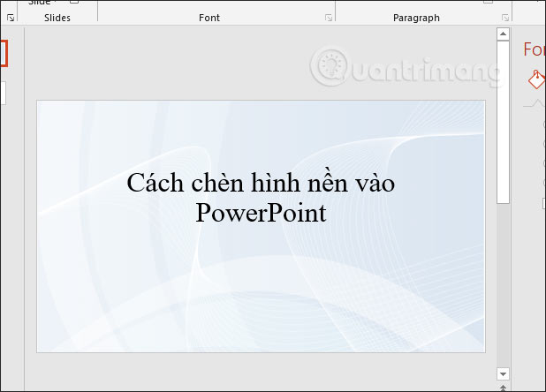Open the Font dialog box launcher
Viewport: 546px width, 392px height.
(x=329, y=18)
